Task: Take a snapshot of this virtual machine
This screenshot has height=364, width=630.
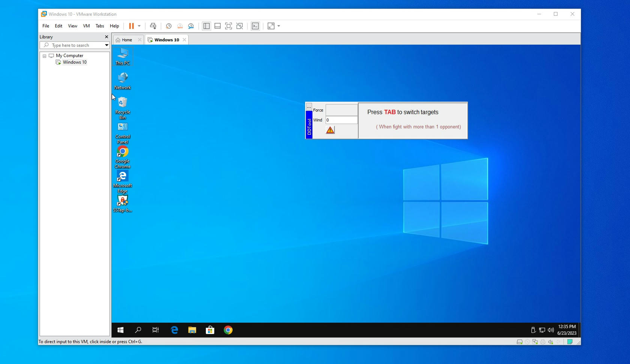Action: point(169,26)
